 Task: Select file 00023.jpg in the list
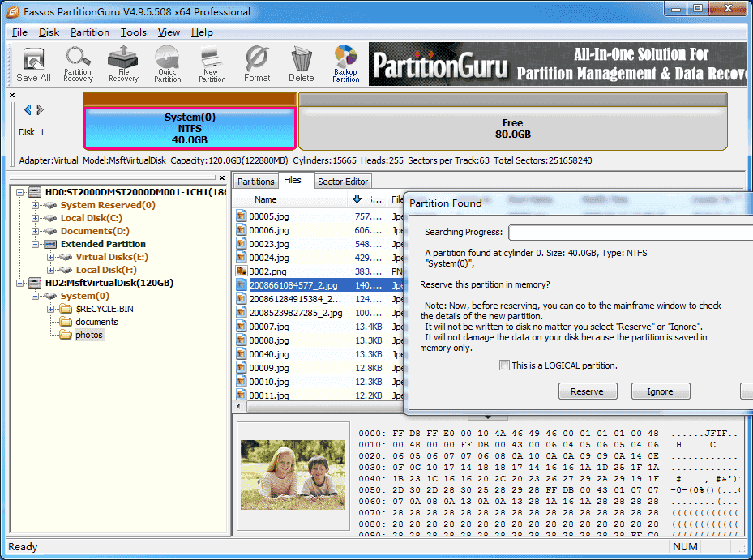point(269,244)
